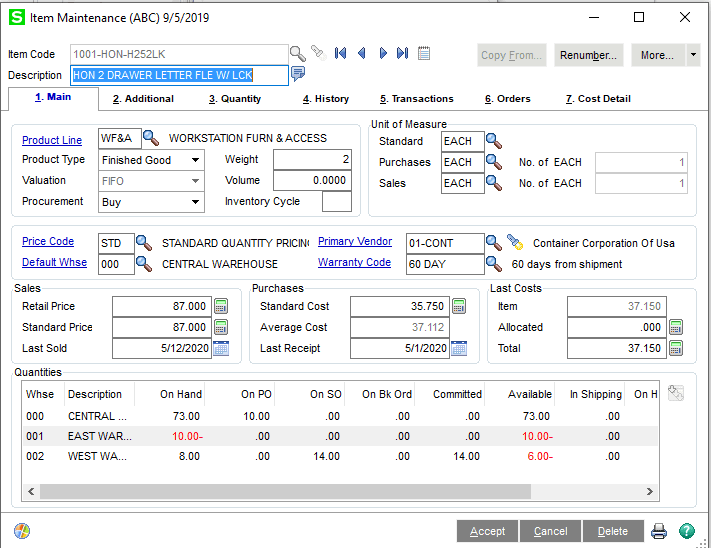Open Product Line lookup magnifier

pyautogui.click(x=151, y=138)
